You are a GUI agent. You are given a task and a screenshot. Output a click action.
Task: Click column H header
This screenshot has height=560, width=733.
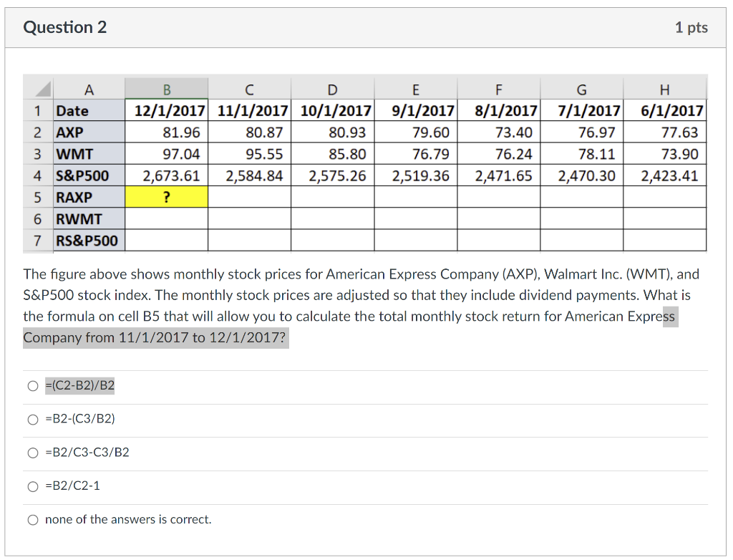tap(664, 89)
